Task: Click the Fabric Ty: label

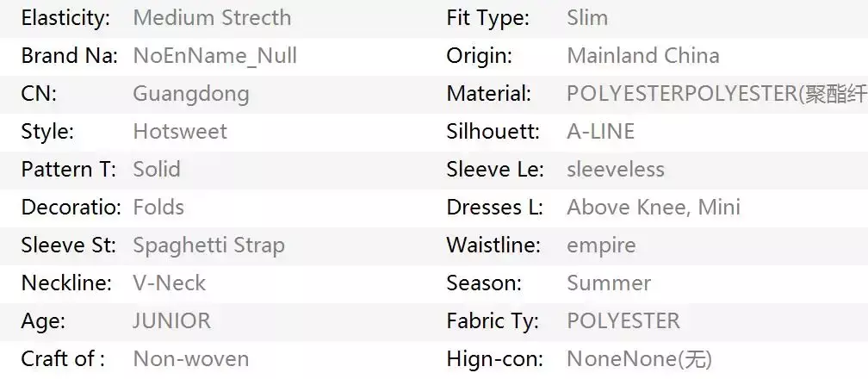Action: pyautogui.click(x=493, y=320)
